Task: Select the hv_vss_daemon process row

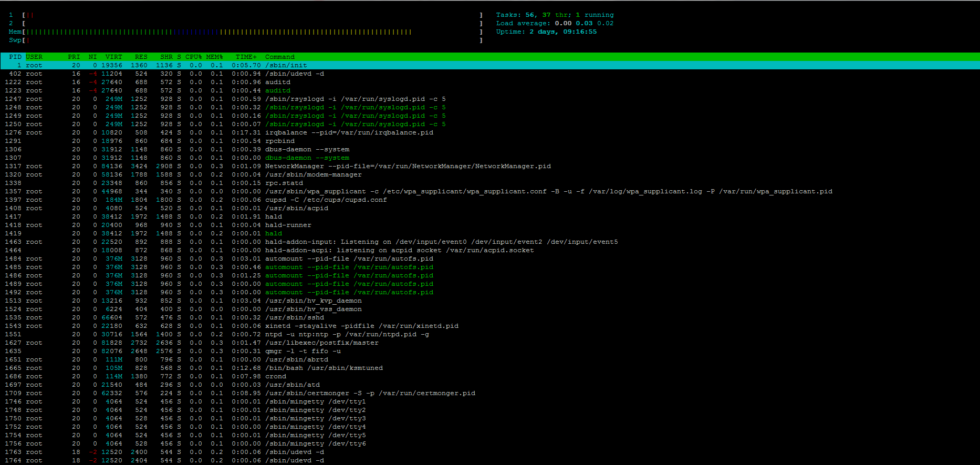Action: (490, 309)
